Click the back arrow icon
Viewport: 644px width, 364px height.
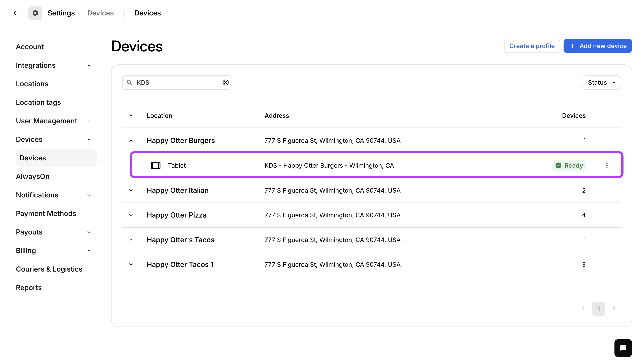16,13
